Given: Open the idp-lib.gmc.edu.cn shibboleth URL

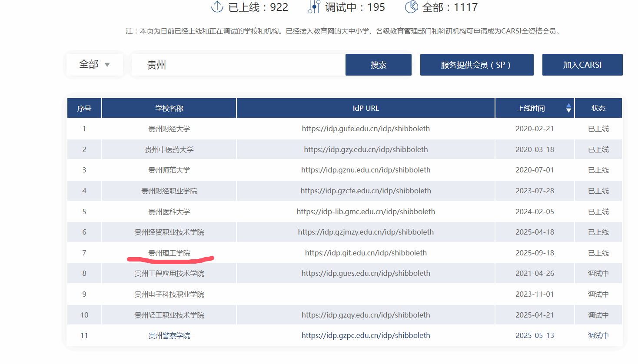Looking at the screenshot, I should pyautogui.click(x=366, y=212).
